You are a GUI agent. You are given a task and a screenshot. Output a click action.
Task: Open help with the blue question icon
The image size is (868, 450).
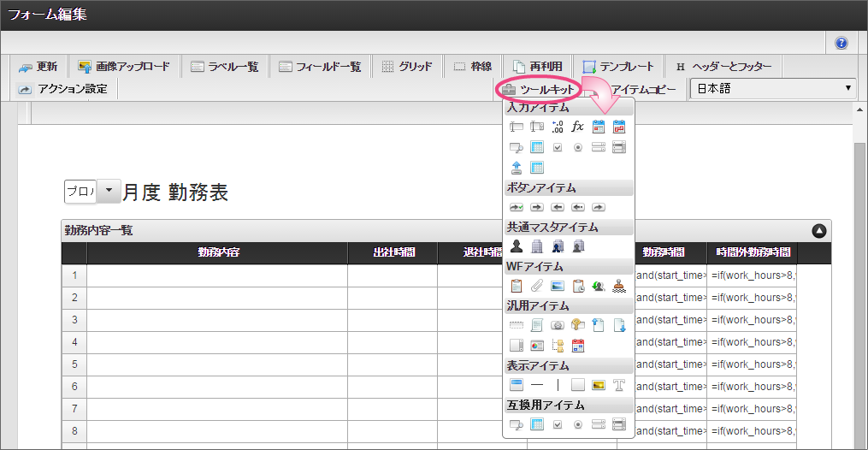[841, 43]
